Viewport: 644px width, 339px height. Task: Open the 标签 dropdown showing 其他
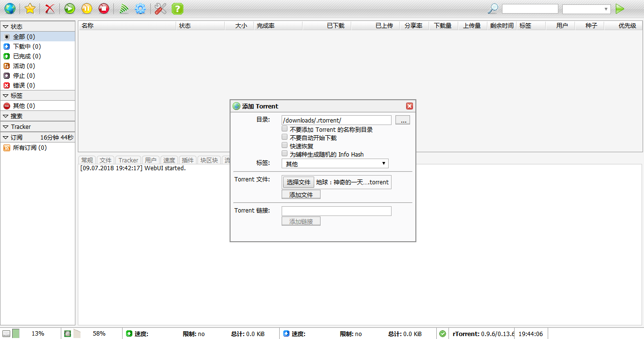click(x=335, y=164)
